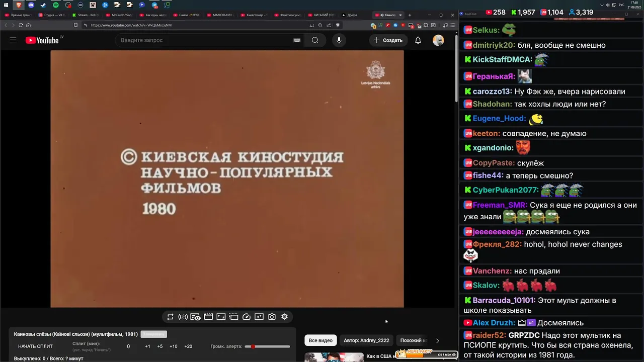Toggle the pop-up player dashed-frame icon
This screenshot has width=644, height=362.
coord(234,317)
